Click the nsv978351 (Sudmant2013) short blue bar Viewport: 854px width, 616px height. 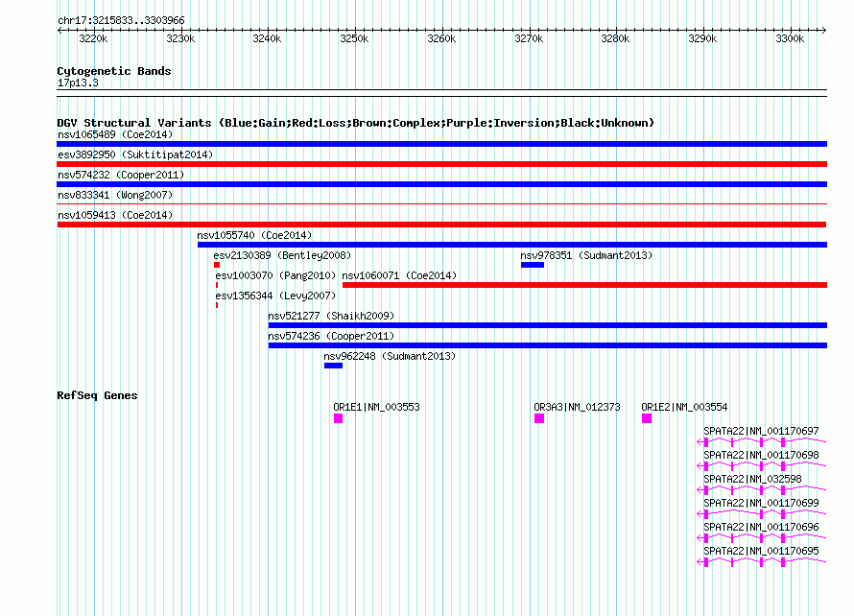pyautogui.click(x=533, y=265)
